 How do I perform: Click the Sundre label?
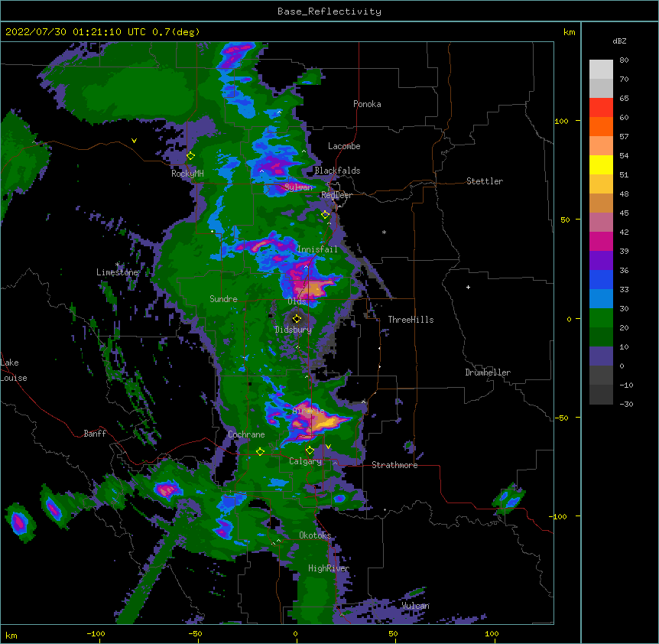(x=223, y=299)
